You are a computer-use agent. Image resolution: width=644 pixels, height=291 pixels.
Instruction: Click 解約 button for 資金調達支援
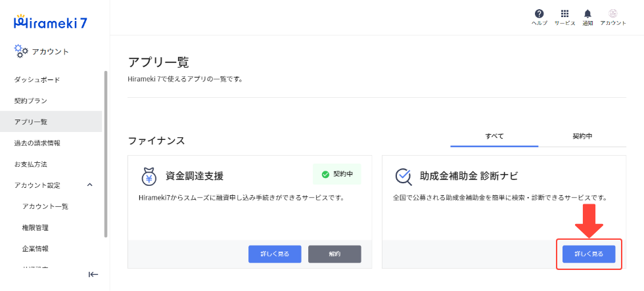pos(334,254)
